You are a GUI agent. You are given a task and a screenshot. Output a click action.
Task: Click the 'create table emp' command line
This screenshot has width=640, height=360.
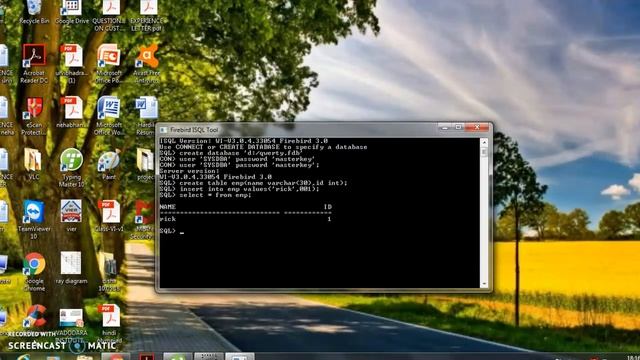[x=253, y=183]
